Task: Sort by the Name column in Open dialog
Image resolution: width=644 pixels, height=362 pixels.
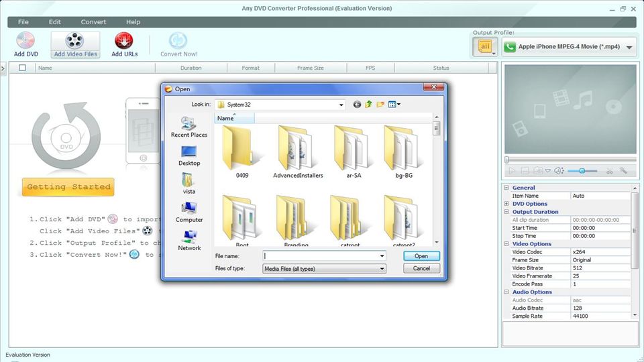Action: pyautogui.click(x=234, y=118)
